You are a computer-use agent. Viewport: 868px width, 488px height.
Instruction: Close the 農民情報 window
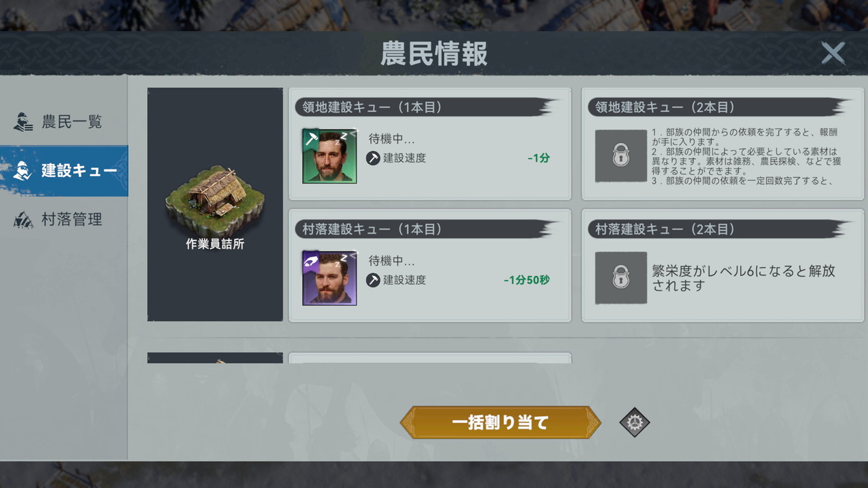point(833,53)
